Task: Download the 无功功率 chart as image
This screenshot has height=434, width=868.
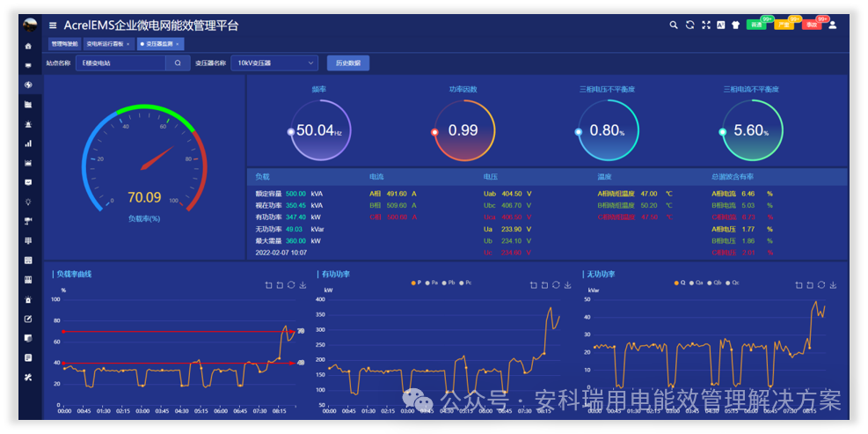Action: click(x=833, y=285)
